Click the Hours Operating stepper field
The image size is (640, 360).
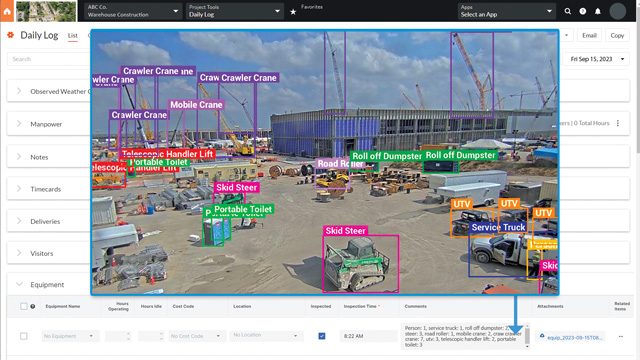(118, 336)
